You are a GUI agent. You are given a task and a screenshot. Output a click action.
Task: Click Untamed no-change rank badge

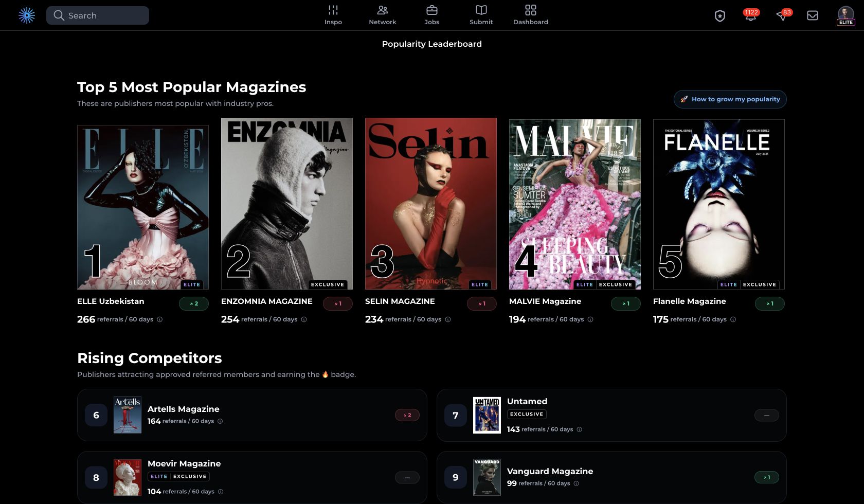pos(767,415)
